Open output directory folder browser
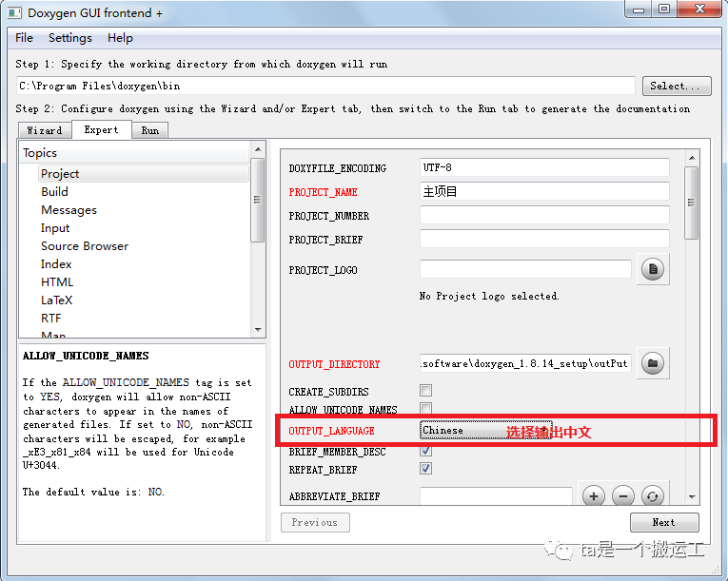This screenshot has width=728, height=581. pos(653,363)
